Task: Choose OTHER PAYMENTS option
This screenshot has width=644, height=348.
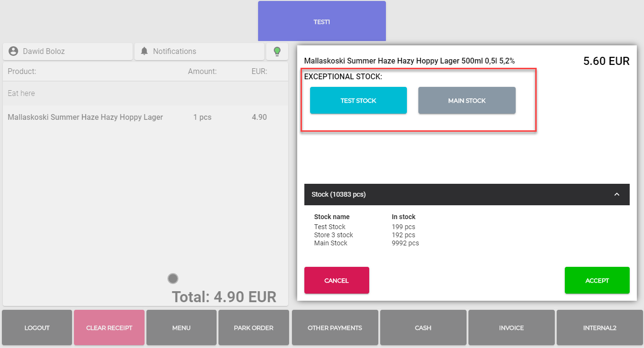Action: pos(334,327)
